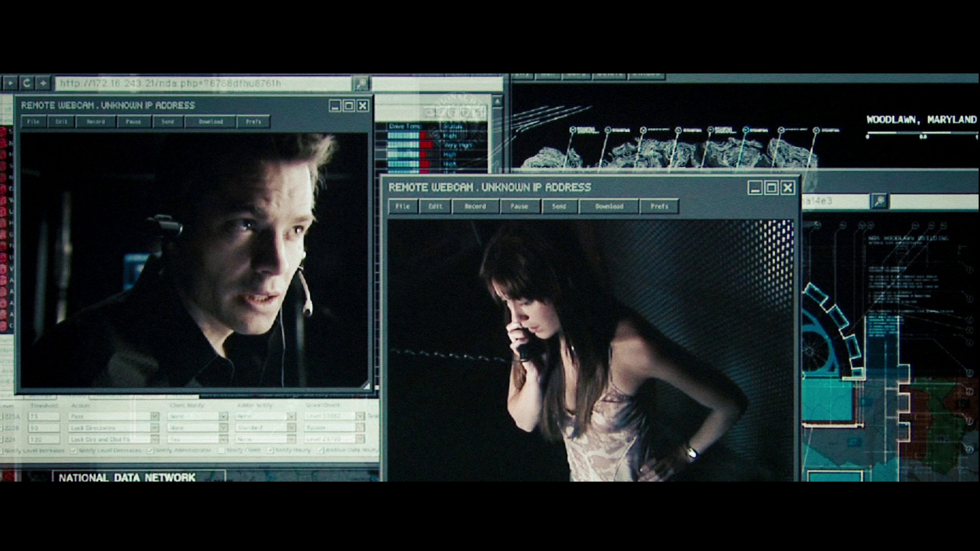Click the search icon in the Woodlawn map window
This screenshot has height=551, width=980.
pyautogui.click(x=879, y=201)
